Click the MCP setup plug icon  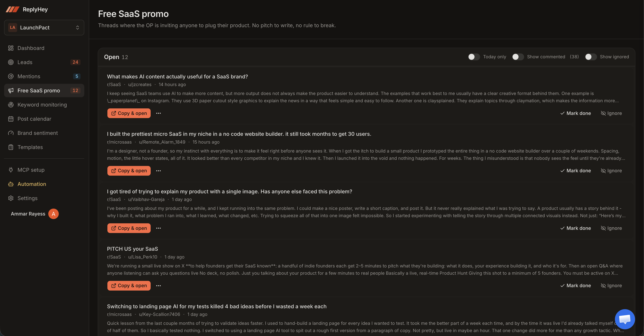11,170
